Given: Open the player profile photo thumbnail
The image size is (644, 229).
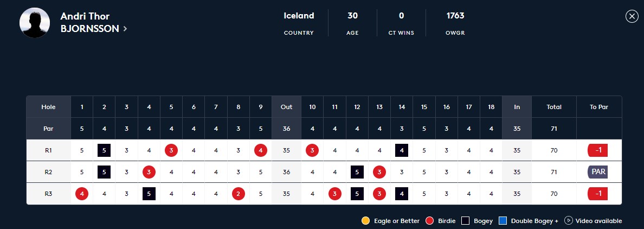Looking at the screenshot, I should pyautogui.click(x=35, y=23).
